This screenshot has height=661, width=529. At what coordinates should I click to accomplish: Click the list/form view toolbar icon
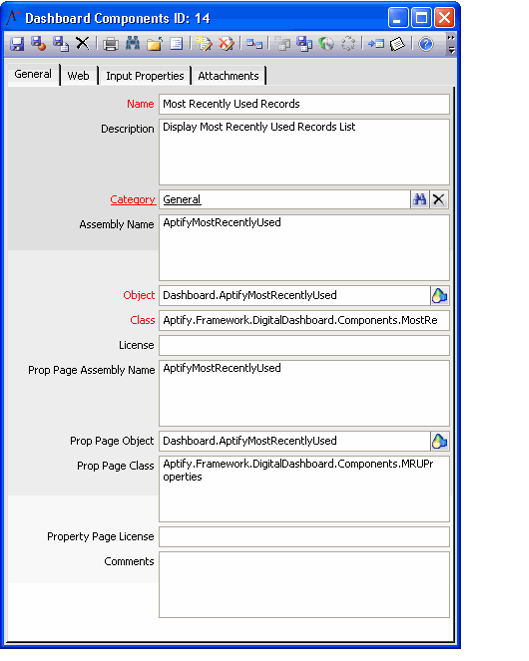[177, 43]
